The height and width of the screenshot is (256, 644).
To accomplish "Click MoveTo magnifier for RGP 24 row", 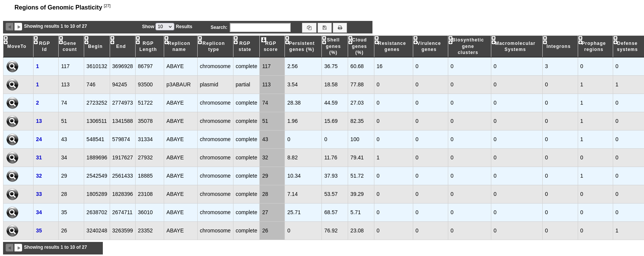I will 12,140.
